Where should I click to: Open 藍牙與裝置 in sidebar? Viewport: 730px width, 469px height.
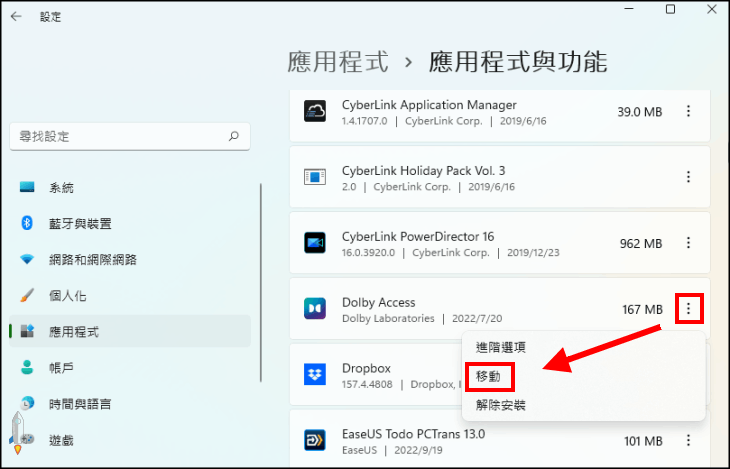(130, 224)
